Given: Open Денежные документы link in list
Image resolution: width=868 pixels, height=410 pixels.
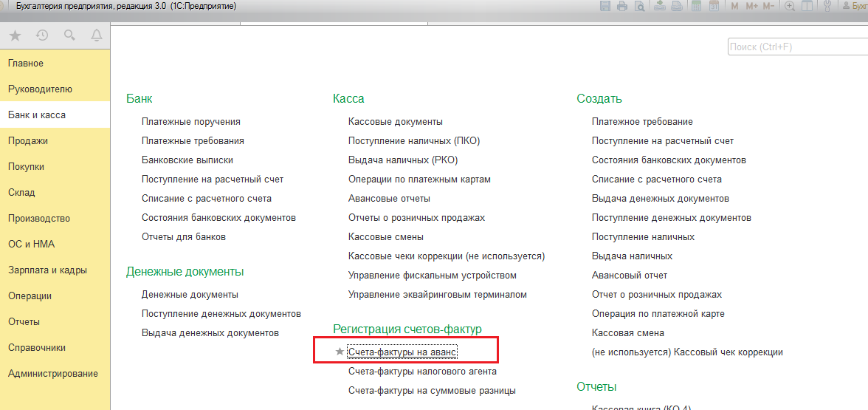Looking at the screenshot, I should (190, 295).
